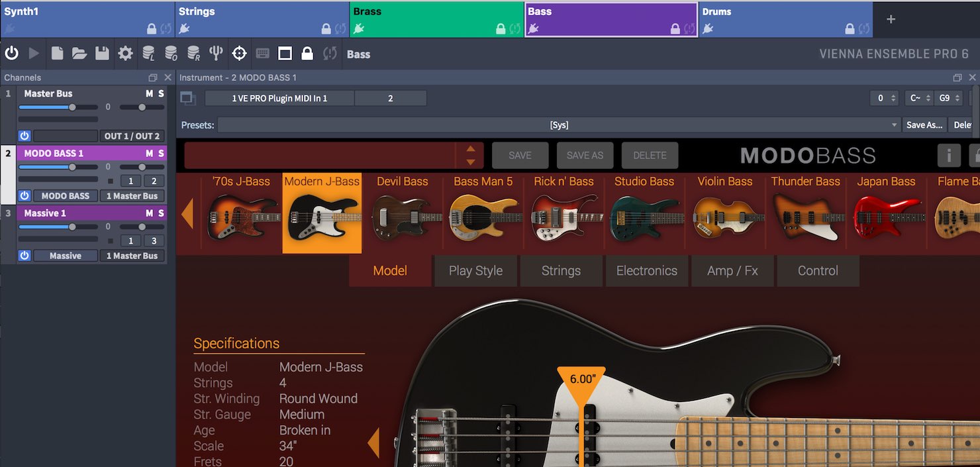Open the OUT 1 / OUT 2 output selector

coord(132,136)
